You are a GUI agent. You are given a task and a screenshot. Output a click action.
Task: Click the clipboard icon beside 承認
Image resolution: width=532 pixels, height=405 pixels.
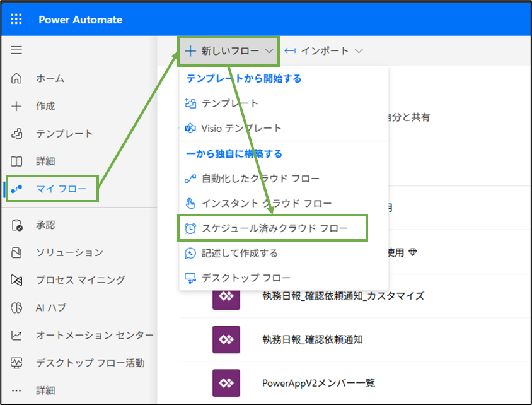click(17, 225)
